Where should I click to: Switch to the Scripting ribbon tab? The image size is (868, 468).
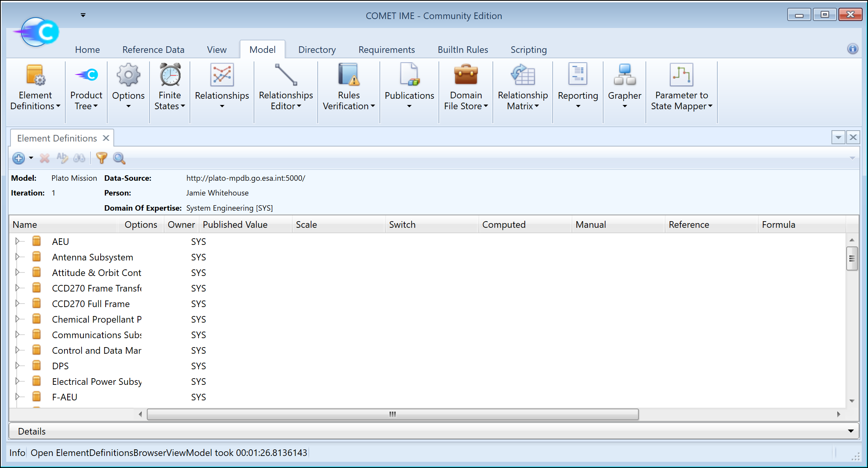click(528, 49)
